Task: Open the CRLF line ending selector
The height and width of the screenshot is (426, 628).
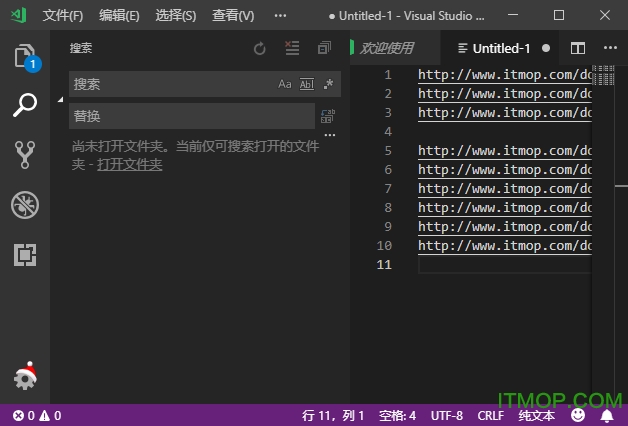Action: pyautogui.click(x=491, y=415)
